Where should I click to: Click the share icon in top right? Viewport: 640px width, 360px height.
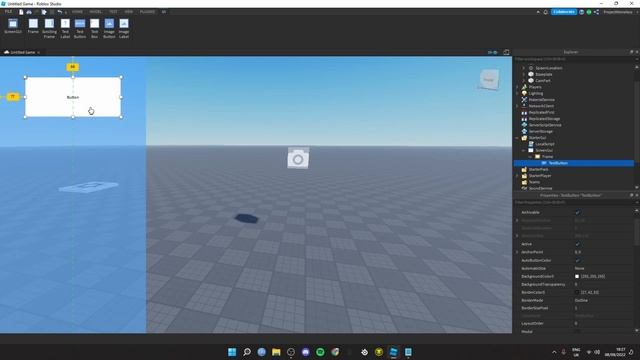596,12
